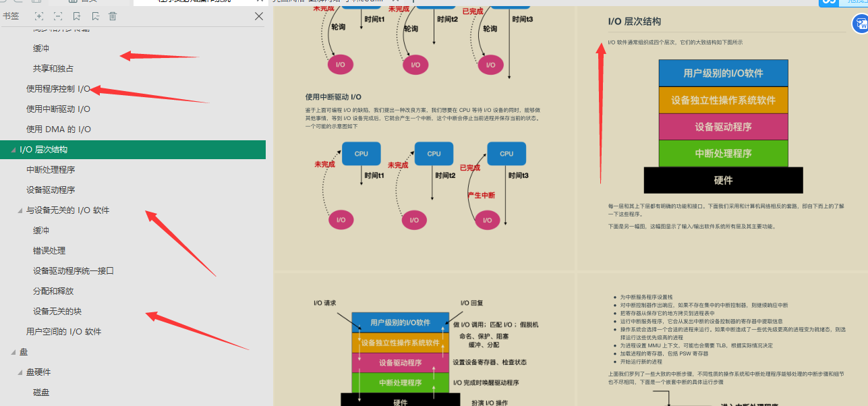Jump to upper 缓冲 bookmark above 共享和独占

41,49
